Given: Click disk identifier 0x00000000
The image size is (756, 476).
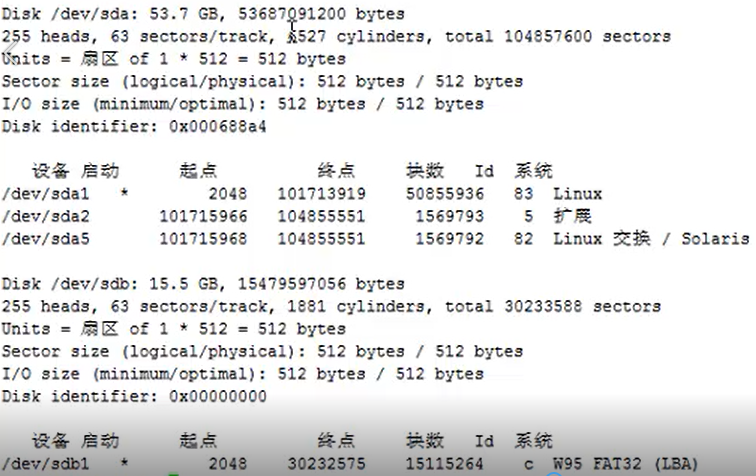Looking at the screenshot, I should [x=217, y=396].
